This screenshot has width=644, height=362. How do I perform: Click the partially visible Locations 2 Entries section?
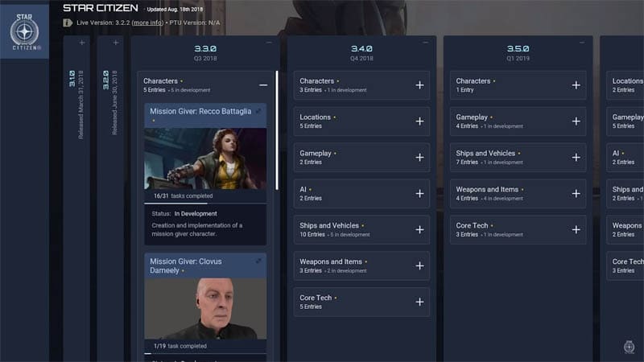(625, 85)
